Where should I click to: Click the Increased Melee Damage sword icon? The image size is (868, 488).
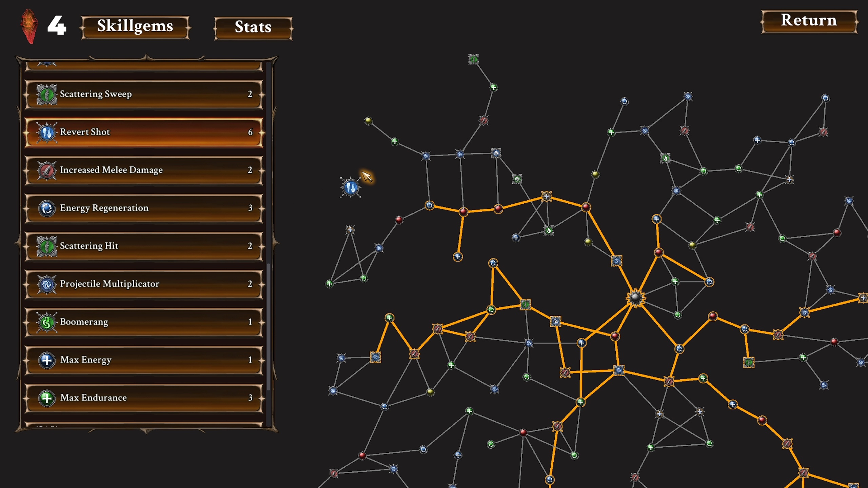[47, 170]
